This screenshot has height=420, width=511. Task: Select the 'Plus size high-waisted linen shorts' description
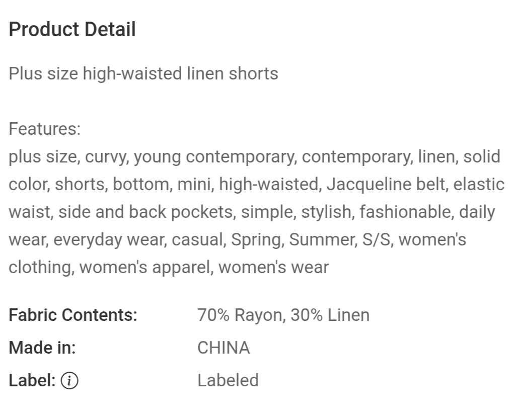point(143,73)
